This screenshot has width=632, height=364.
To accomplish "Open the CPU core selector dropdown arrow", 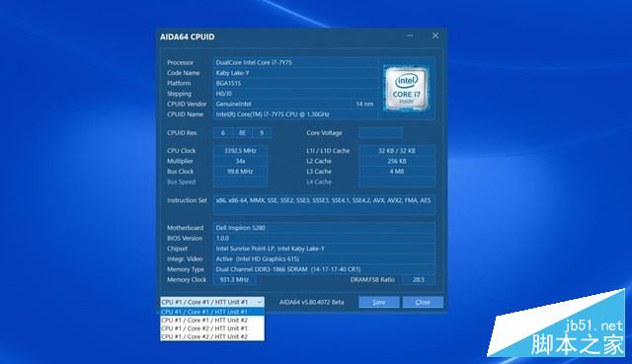I will click(x=260, y=302).
